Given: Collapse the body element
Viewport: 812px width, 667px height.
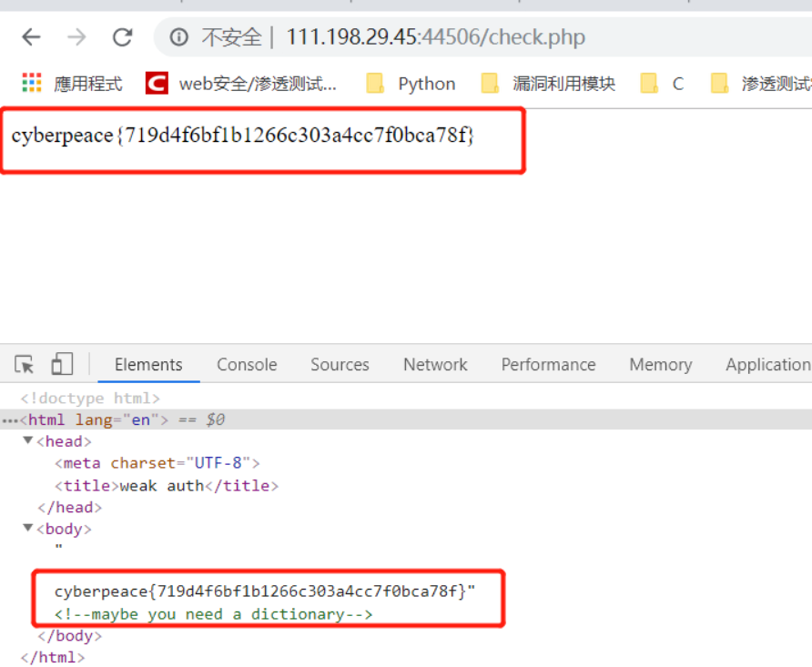Looking at the screenshot, I should pos(28,528).
